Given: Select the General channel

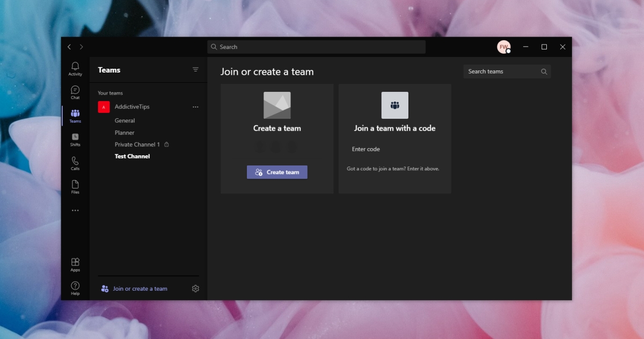Looking at the screenshot, I should [x=125, y=121].
